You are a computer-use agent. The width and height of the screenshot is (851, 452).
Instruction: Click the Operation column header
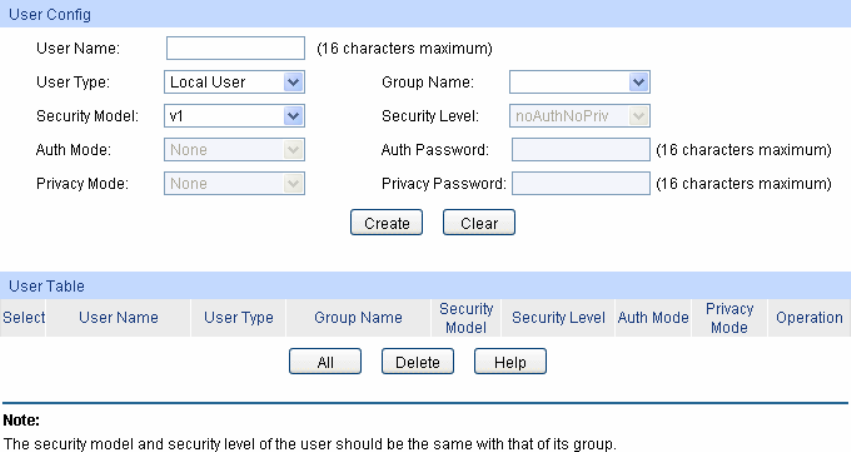point(809,318)
